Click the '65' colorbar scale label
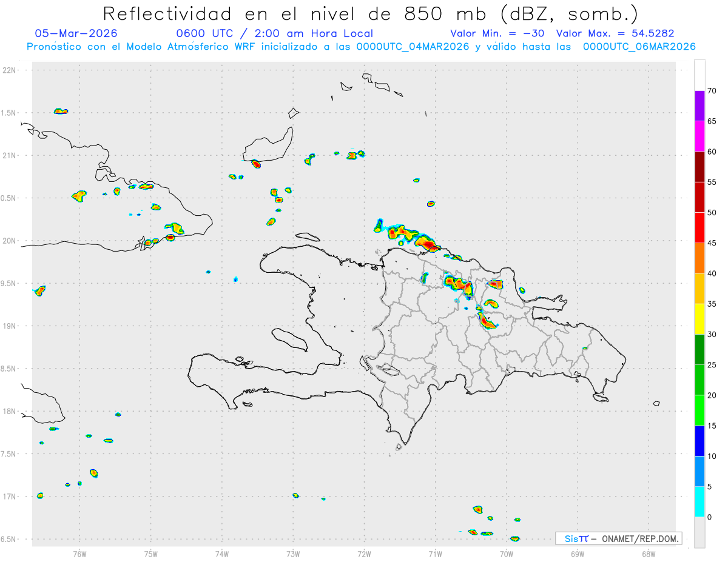 (712, 121)
